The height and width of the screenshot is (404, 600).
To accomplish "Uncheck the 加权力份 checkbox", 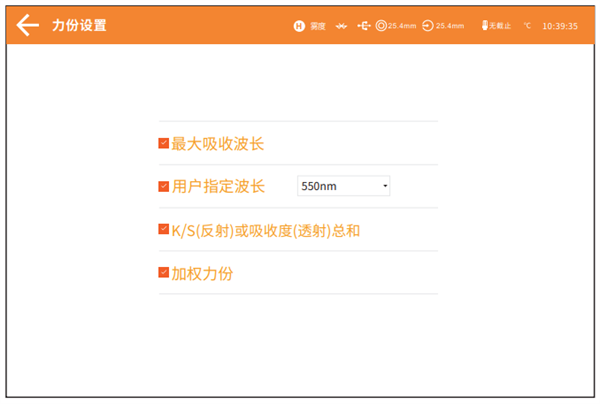I will [x=163, y=272].
